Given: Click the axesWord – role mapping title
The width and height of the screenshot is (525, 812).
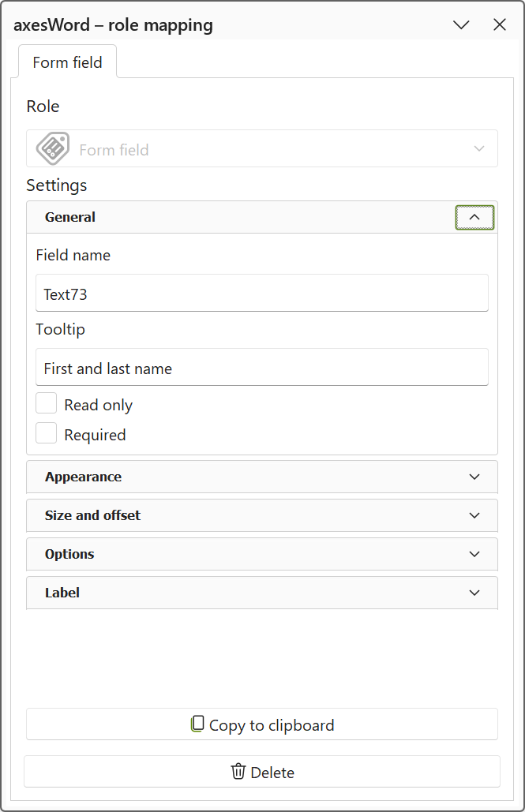Looking at the screenshot, I should point(113,25).
